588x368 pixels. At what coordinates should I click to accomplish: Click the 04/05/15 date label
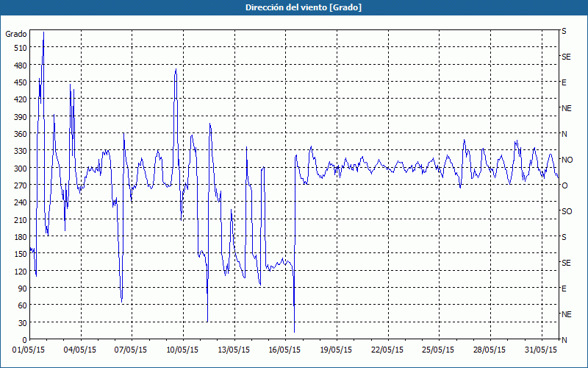80,350
